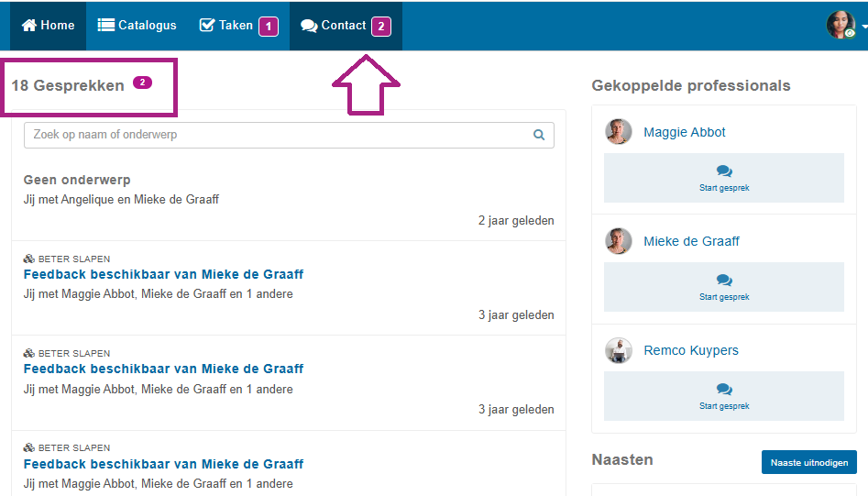
Task: Click the list icon beside Catalogus
Action: point(105,25)
